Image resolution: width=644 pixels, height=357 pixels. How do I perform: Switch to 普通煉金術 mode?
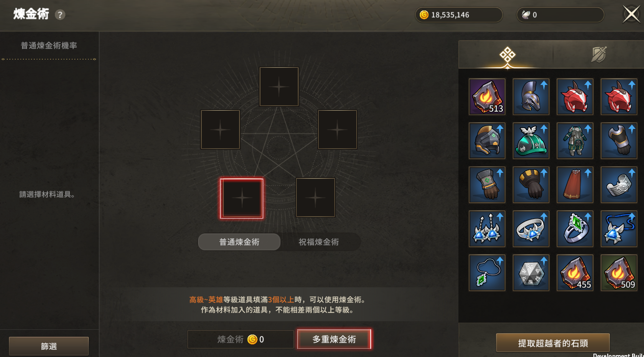click(x=239, y=242)
